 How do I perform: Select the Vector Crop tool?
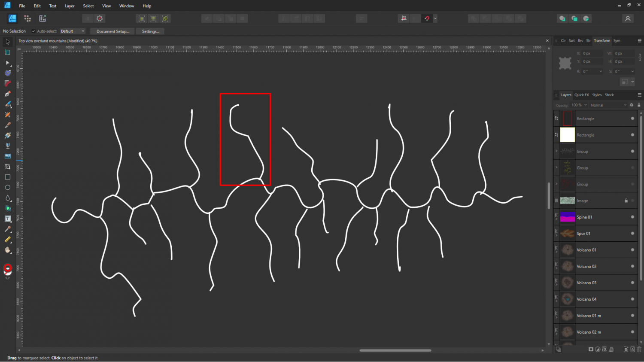tap(8, 167)
